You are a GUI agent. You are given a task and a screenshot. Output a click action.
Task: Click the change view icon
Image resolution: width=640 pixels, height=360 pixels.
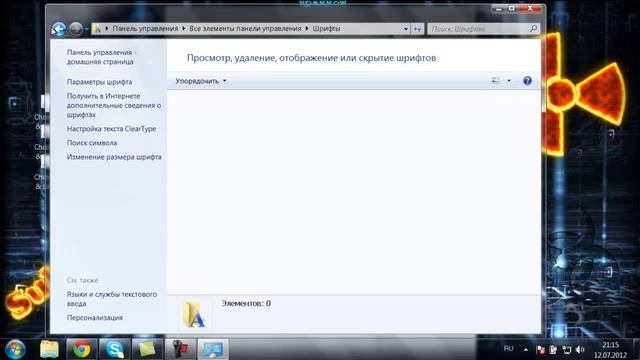click(x=495, y=81)
